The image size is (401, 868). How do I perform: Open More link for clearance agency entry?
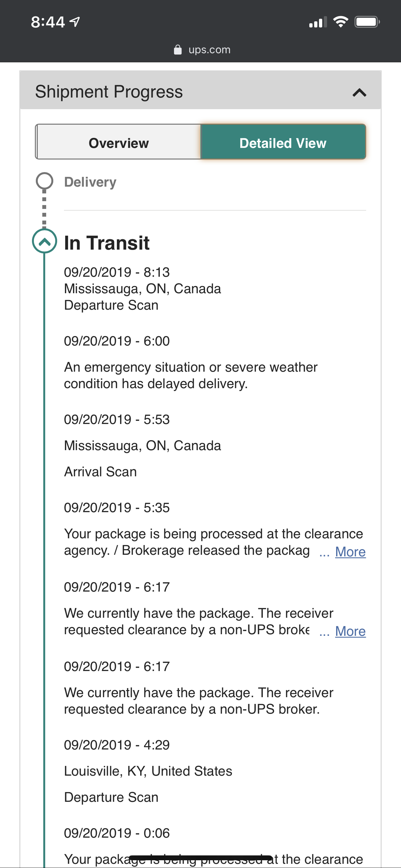click(x=350, y=552)
